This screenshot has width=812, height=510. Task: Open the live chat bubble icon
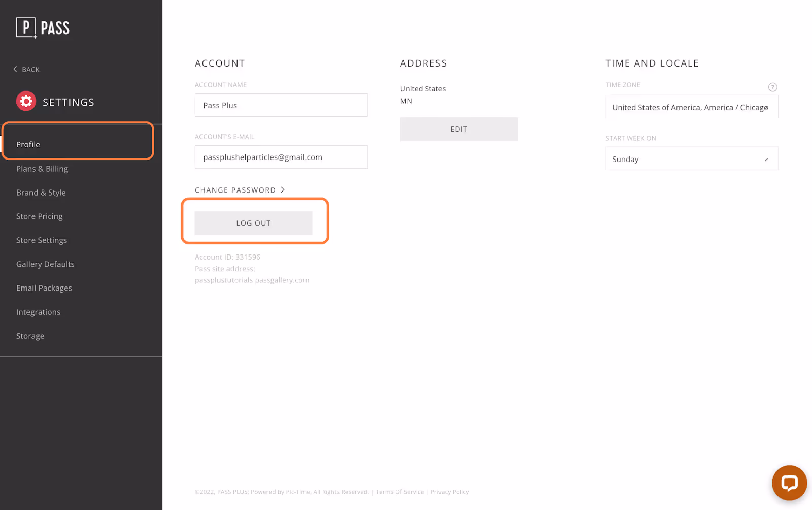[789, 483]
